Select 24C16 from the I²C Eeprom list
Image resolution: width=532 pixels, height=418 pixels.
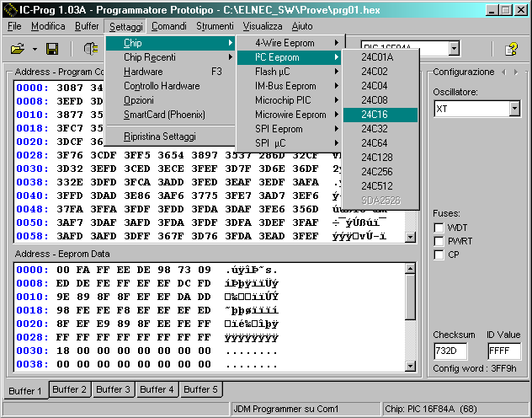(375, 115)
